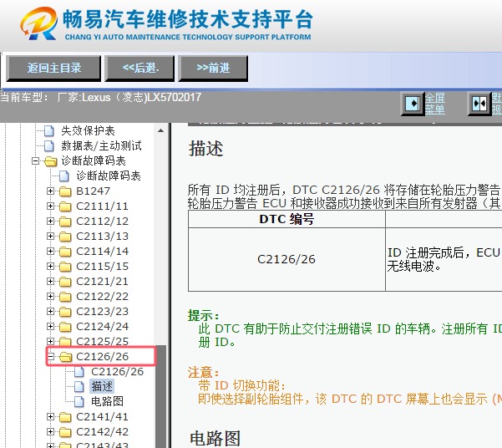Go forward with >>前进 button
Viewport: 502px width, 448px height.
(x=213, y=68)
